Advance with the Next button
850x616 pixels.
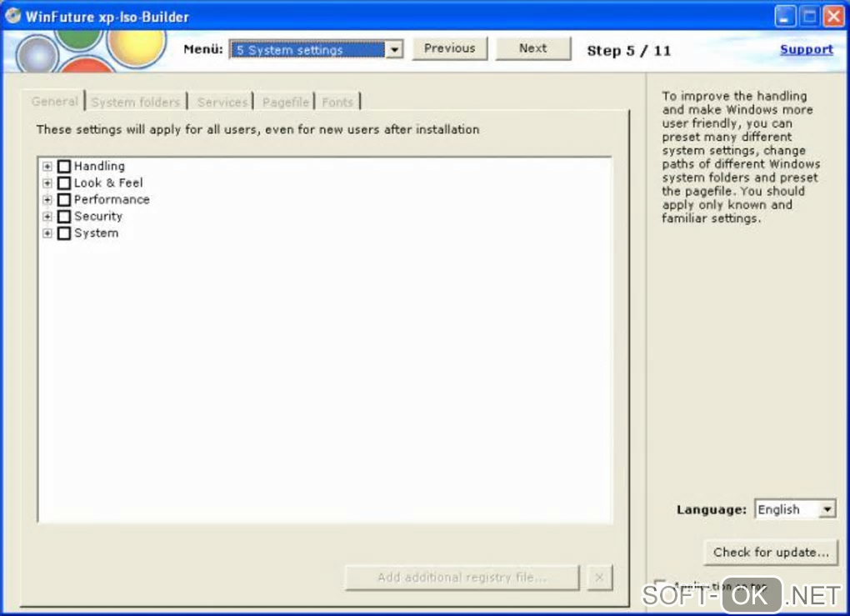[532, 48]
